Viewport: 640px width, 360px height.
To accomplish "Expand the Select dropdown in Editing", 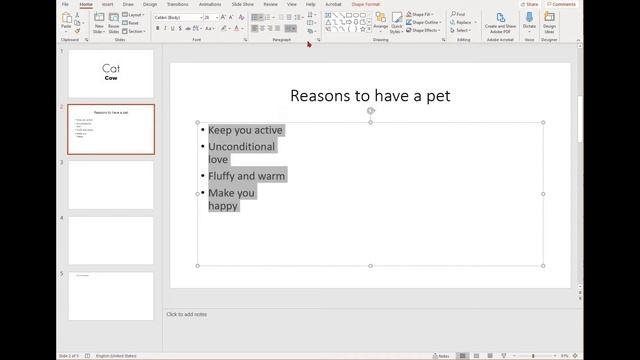I will coord(461,30).
